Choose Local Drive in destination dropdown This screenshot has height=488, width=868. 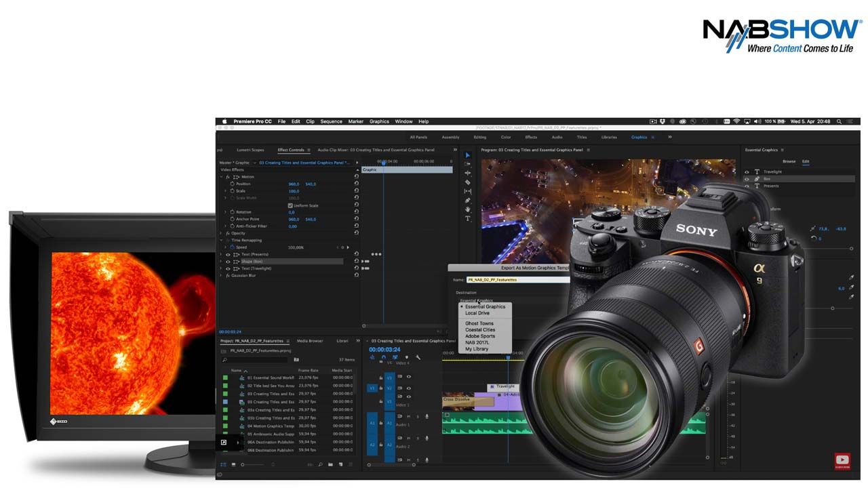[477, 313]
